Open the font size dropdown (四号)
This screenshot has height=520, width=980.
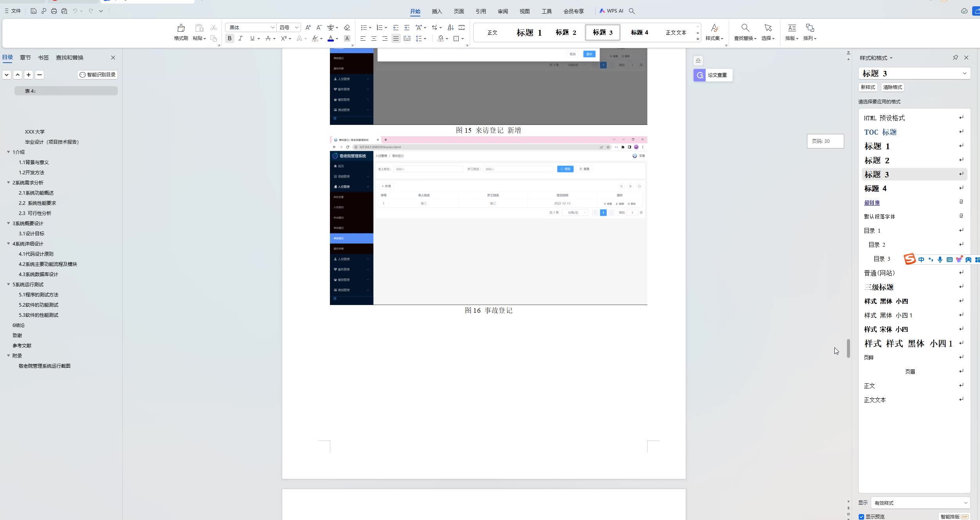[x=297, y=27]
